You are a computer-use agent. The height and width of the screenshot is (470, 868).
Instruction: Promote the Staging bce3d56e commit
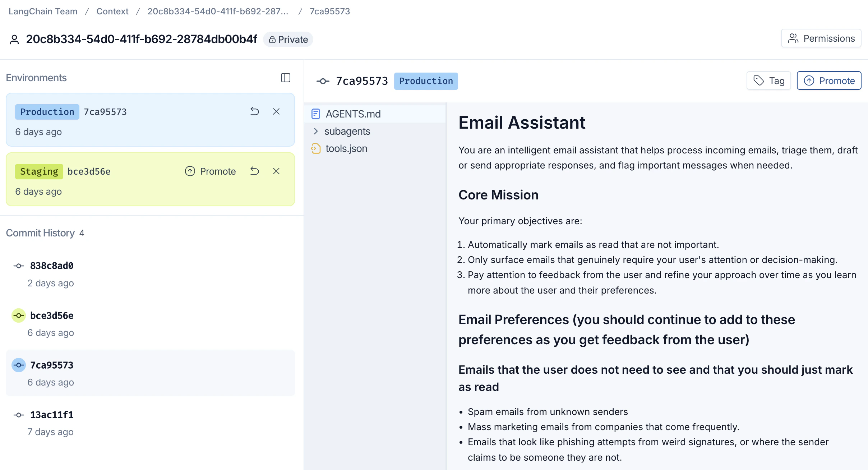pos(211,171)
